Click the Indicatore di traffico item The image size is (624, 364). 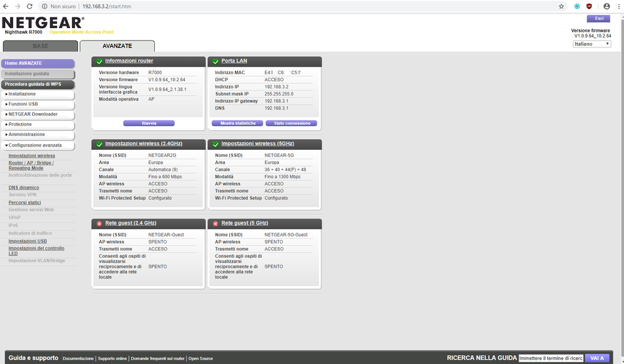click(x=30, y=234)
